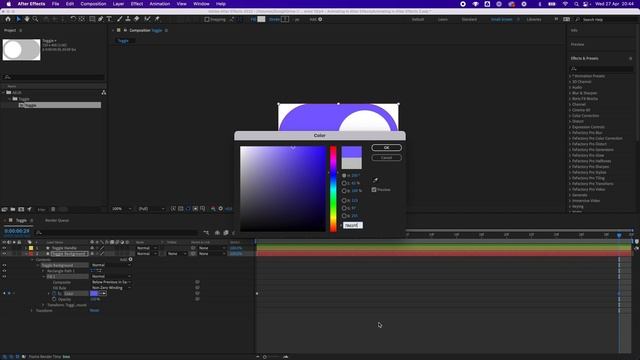
Task: Click the trash icon in Project panel
Action: pyautogui.click(x=53, y=209)
